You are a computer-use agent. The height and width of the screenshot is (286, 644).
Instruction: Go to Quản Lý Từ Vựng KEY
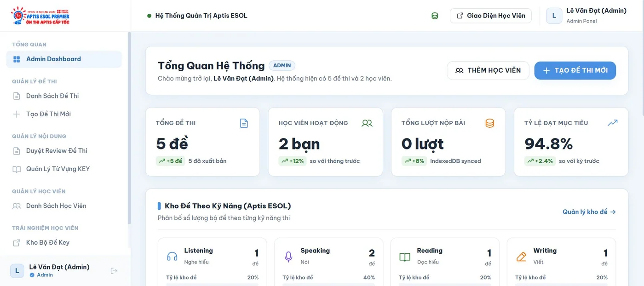(64, 169)
